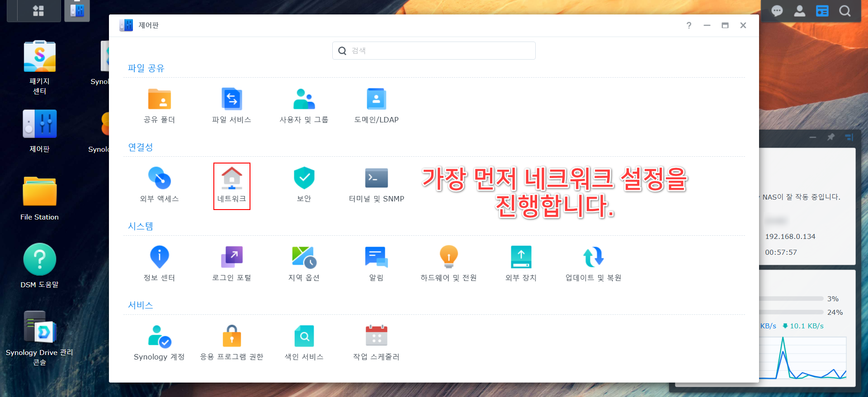Toggle the widgets panel icon
This screenshot has height=397, width=868.
point(822,11)
